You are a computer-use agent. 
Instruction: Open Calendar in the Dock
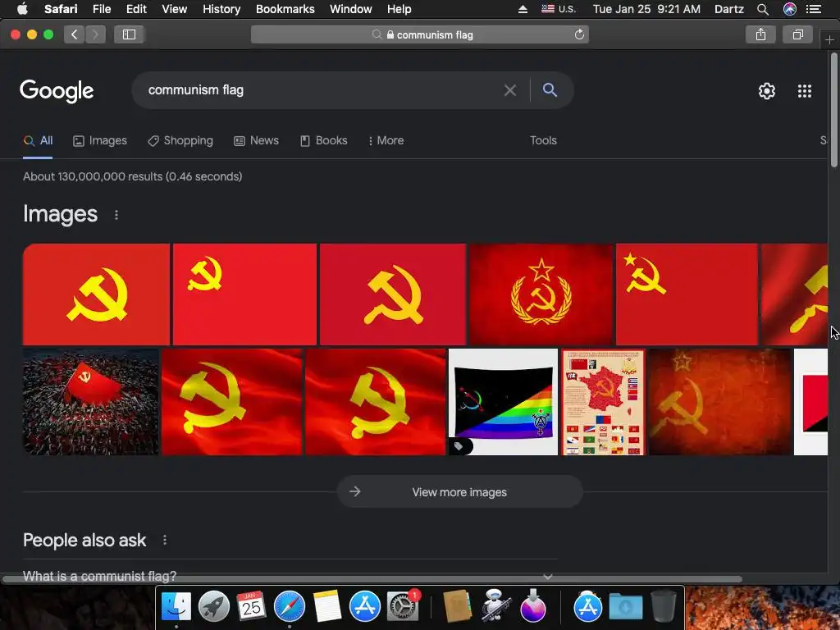point(251,607)
